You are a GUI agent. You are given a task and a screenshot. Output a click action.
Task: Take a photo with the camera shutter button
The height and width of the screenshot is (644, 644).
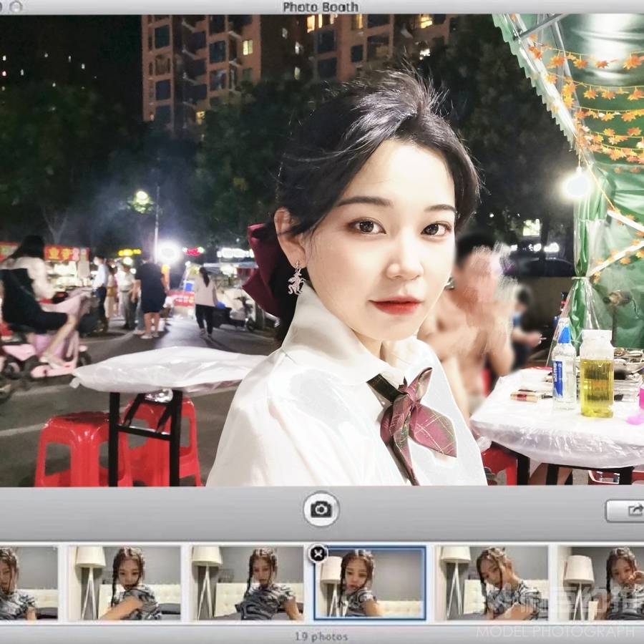point(321,509)
